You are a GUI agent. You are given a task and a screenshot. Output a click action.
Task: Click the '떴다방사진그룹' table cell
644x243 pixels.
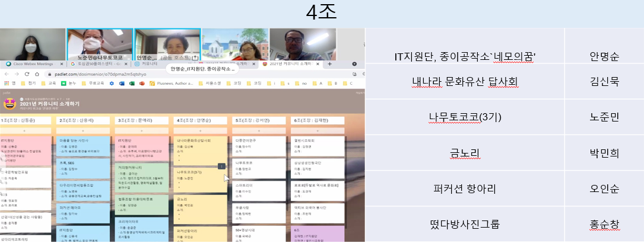click(x=465, y=224)
